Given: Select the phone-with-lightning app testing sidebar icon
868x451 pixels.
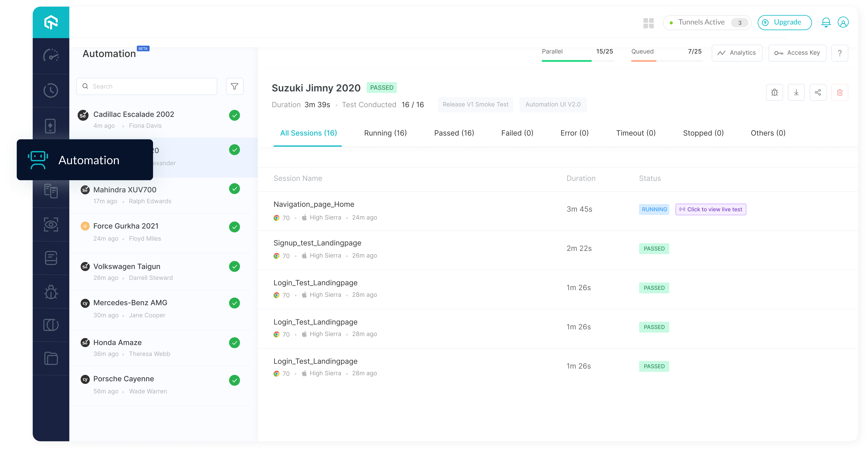Looking at the screenshot, I should click(51, 126).
